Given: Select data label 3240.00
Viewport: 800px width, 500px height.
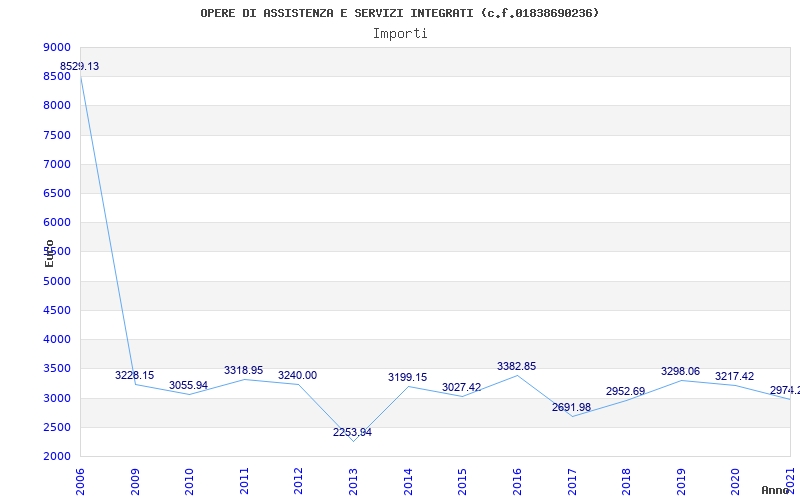Looking at the screenshot, I should click(x=297, y=376).
